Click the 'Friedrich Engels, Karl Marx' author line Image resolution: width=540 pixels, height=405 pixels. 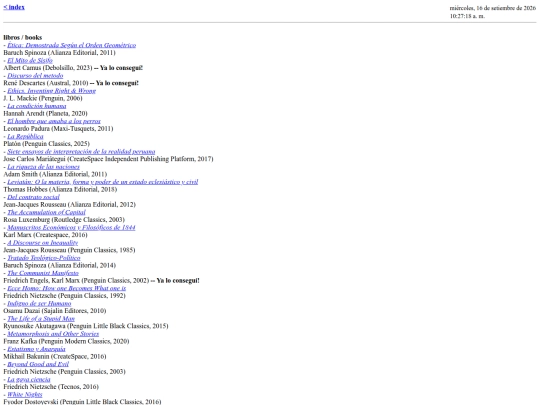point(76,280)
